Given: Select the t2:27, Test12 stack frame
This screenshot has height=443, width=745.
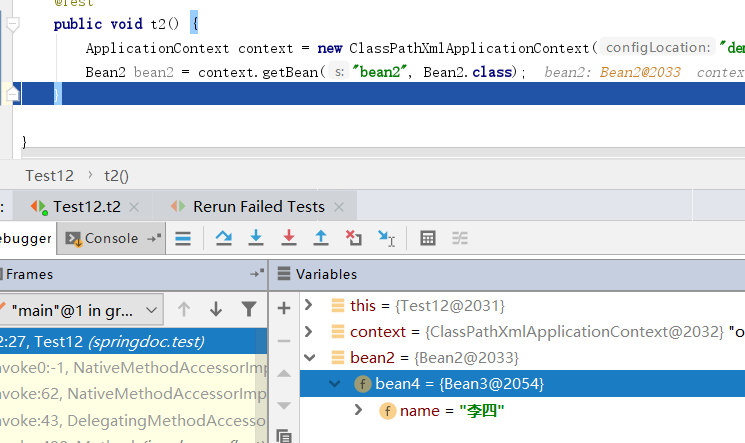Looking at the screenshot, I should (x=134, y=341).
